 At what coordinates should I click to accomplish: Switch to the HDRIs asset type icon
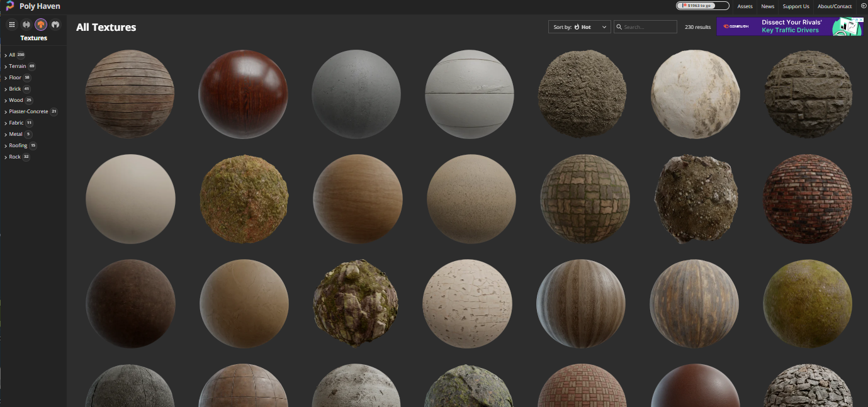click(x=26, y=25)
